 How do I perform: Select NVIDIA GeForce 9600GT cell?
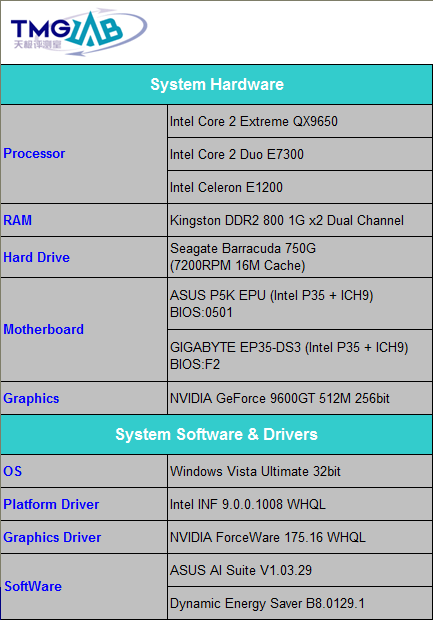pos(300,399)
